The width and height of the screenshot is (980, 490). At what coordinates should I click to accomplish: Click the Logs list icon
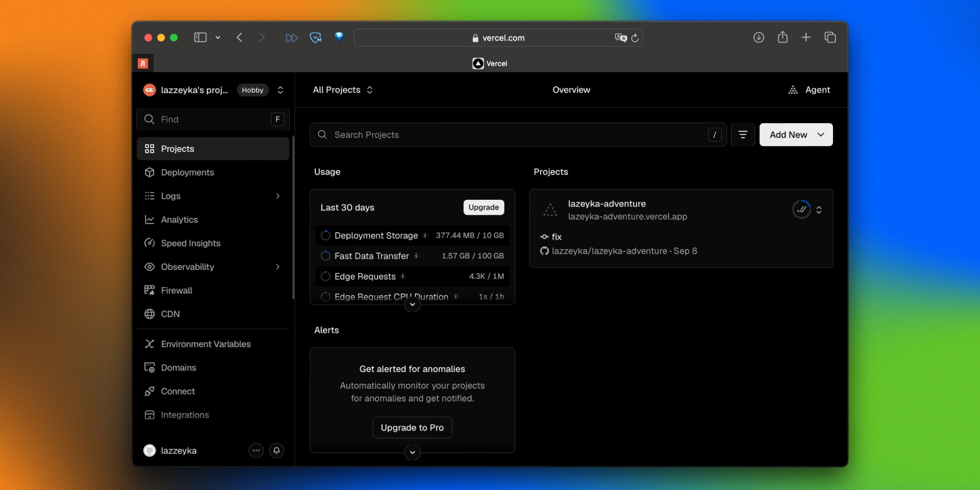(x=149, y=196)
